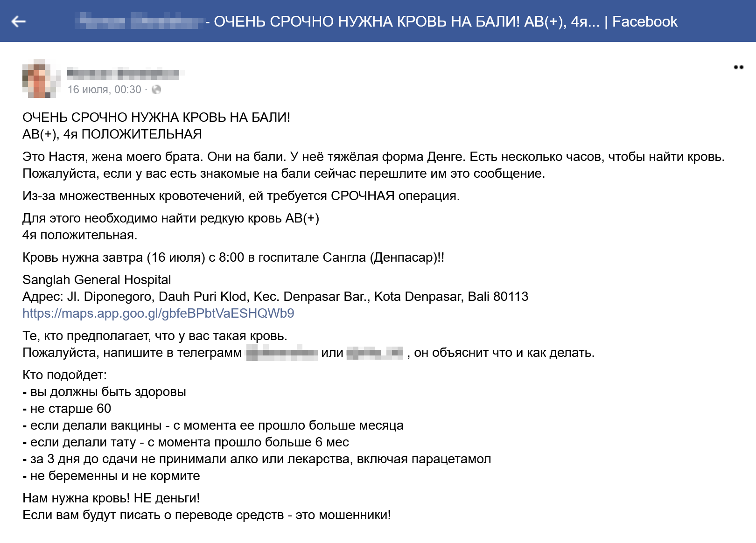Click the vaccine line 'если делали вакцины'
Image resolution: width=756 pixels, height=543 pixels.
click(213, 425)
